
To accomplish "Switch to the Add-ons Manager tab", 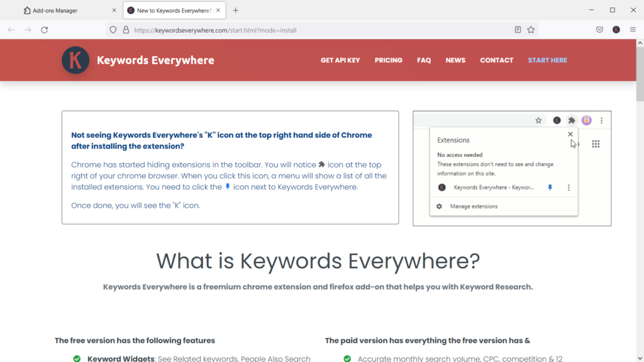I will click(x=70, y=10).
